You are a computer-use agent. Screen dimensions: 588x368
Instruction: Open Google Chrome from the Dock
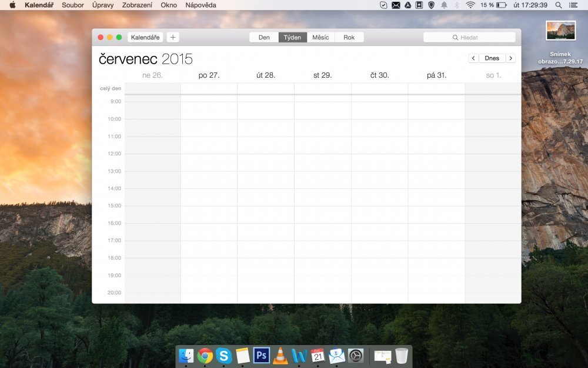click(203, 356)
